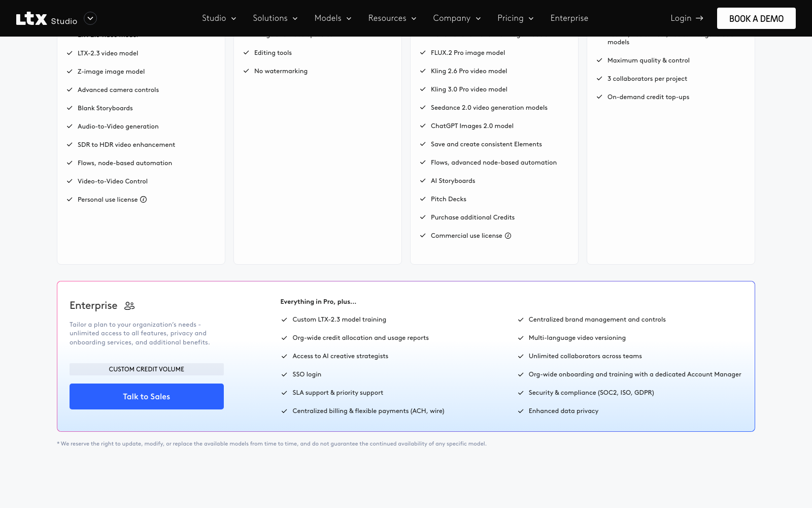
Task: Select the text 'Flows, node-based automation'
Action: 125,163
